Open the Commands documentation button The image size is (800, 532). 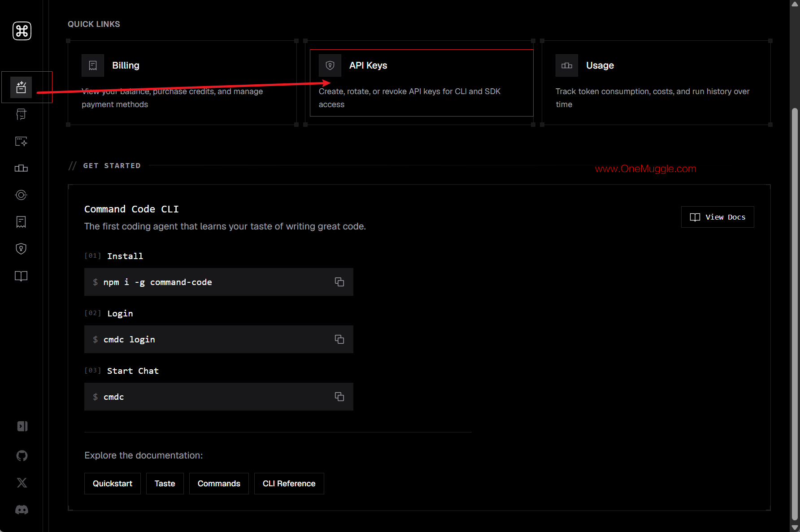point(219,484)
